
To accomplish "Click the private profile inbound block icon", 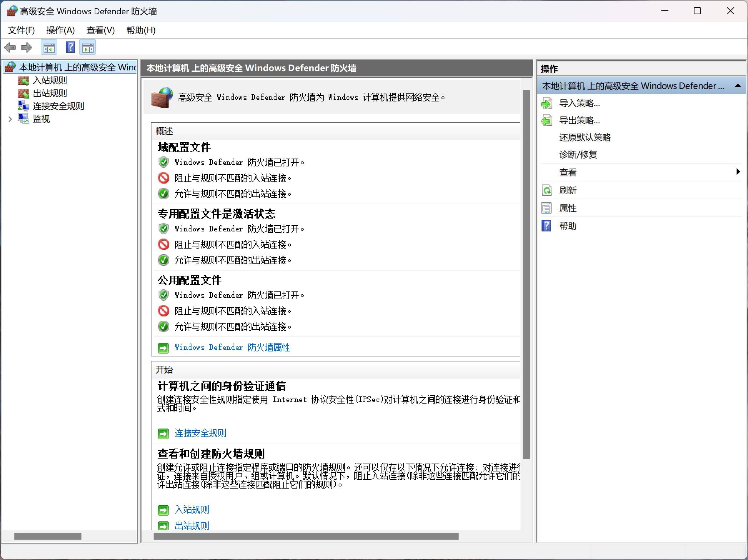I will 164,244.
